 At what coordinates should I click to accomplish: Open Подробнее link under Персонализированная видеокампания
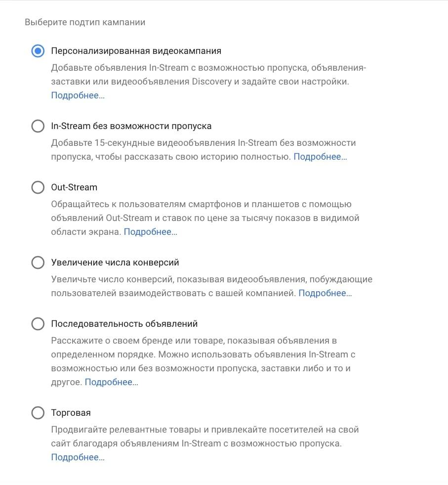[78, 95]
